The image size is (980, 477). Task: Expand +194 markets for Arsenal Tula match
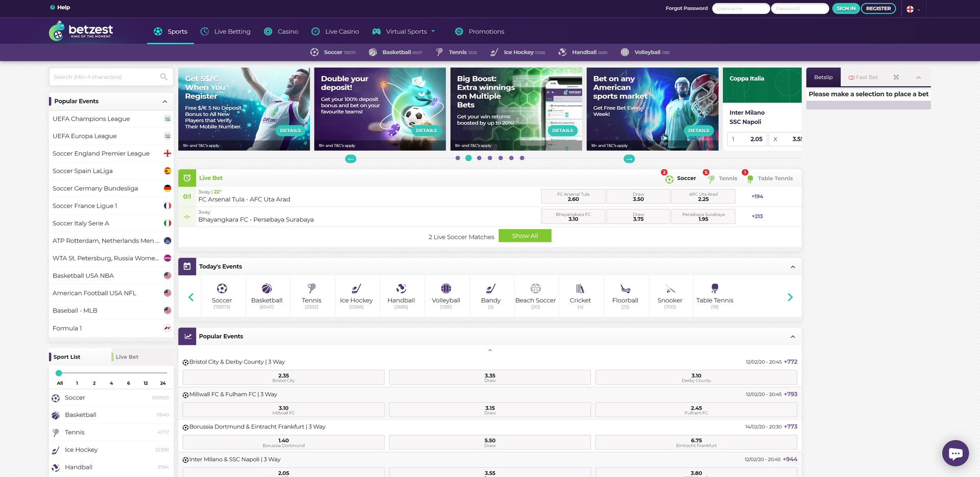[x=757, y=196]
